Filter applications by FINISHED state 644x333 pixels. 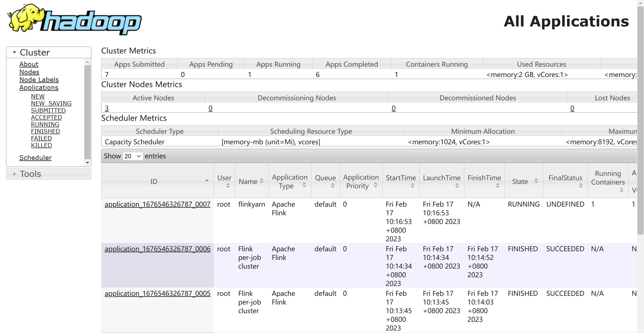tap(45, 131)
